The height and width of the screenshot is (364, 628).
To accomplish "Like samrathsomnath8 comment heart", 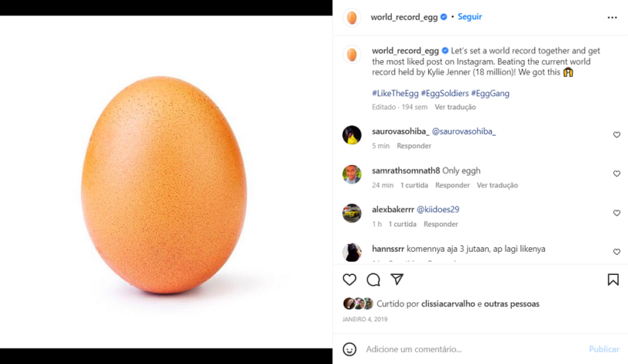I will (x=616, y=174).
